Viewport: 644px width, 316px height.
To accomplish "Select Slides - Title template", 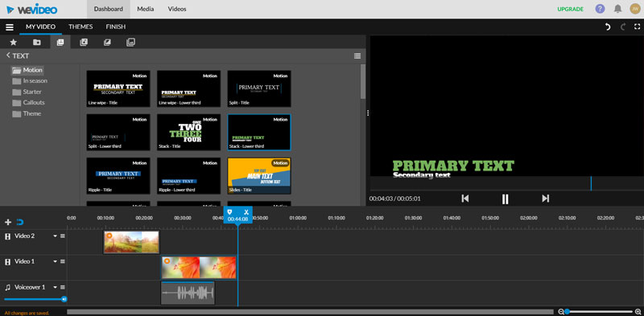I will coord(259,175).
